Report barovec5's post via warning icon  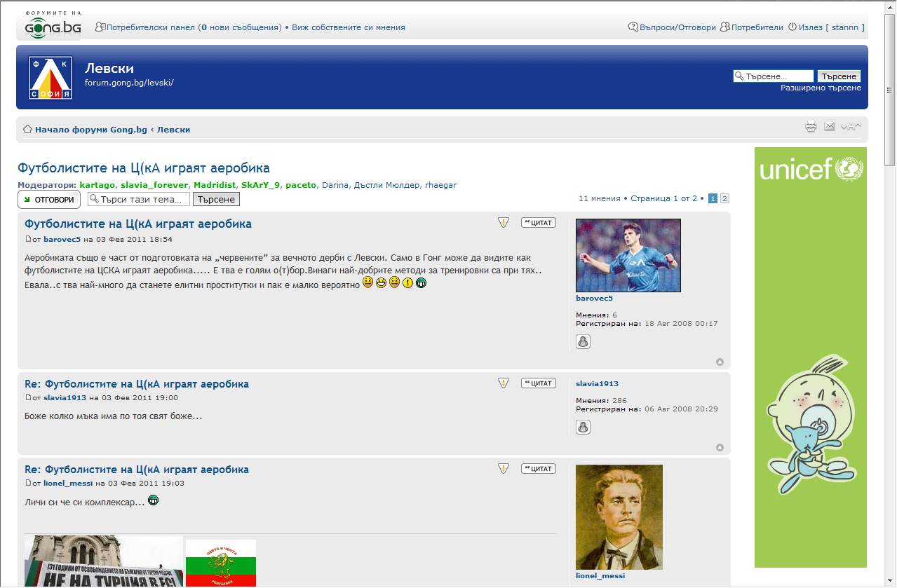tap(504, 223)
